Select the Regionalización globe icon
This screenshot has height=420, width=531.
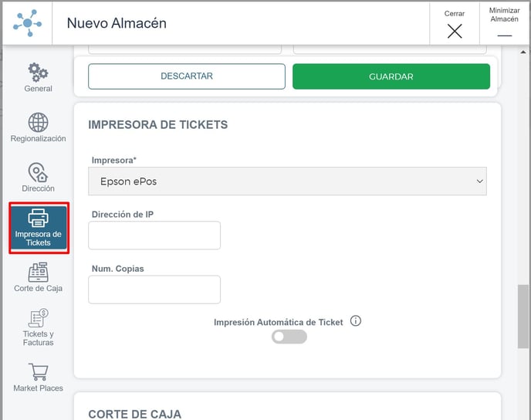pos(38,122)
